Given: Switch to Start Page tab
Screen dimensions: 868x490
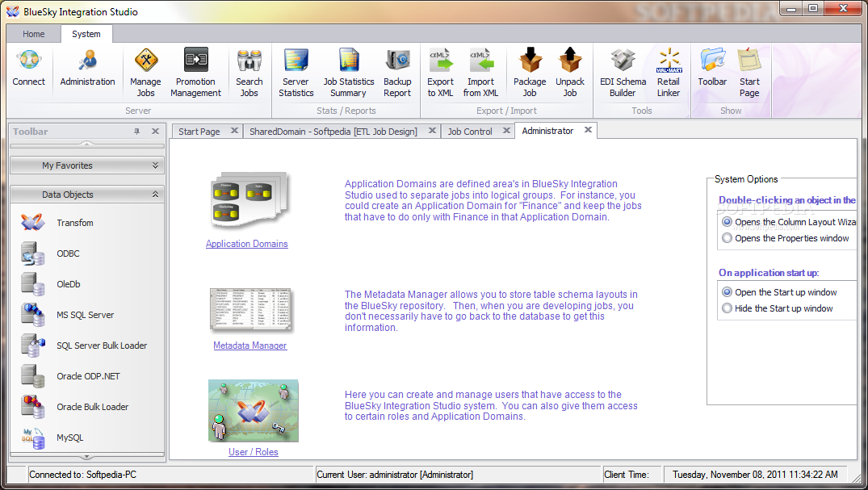Looking at the screenshot, I should pos(199,132).
